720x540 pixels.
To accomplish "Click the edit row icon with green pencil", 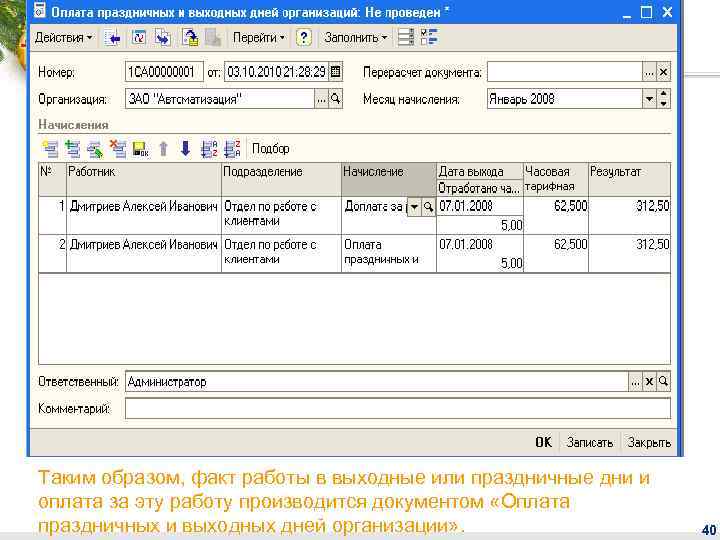I will [95, 149].
